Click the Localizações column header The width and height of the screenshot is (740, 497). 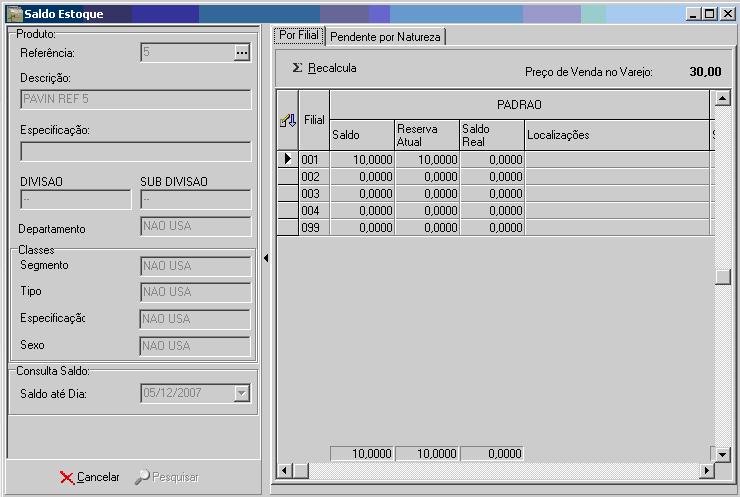[x=616, y=135]
